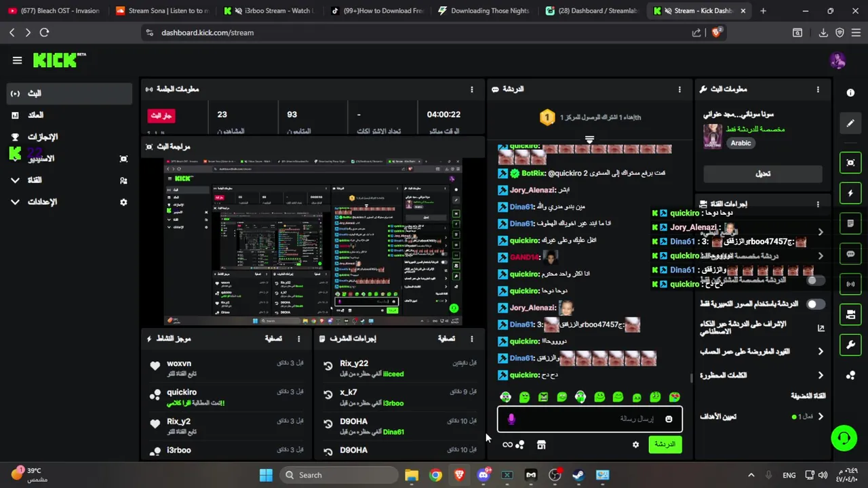Toggle the chat bubble widget in right toolbar
Screen dimensions: 868x488
850,254
